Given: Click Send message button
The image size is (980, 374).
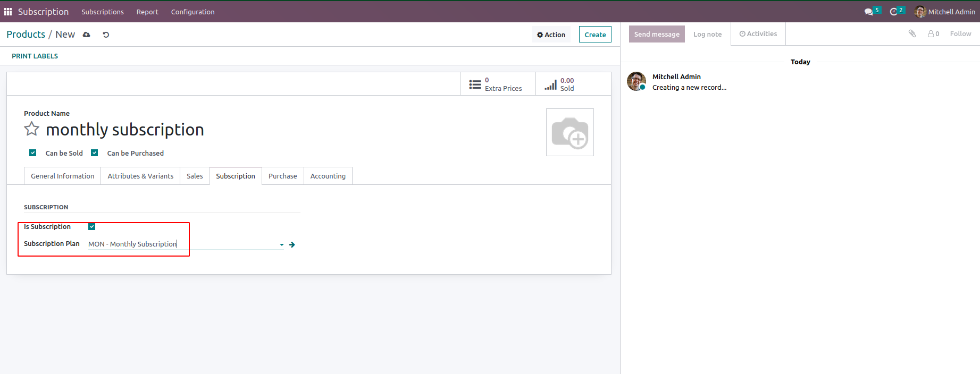Looking at the screenshot, I should click(657, 34).
